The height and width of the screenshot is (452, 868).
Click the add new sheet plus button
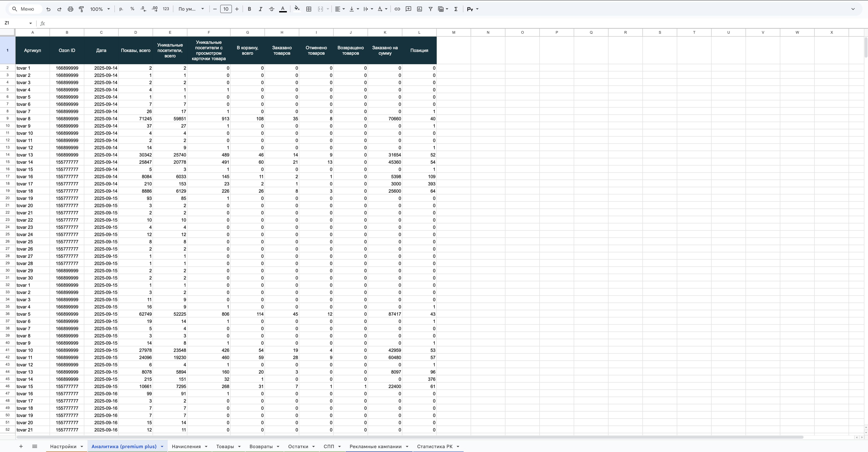21,446
